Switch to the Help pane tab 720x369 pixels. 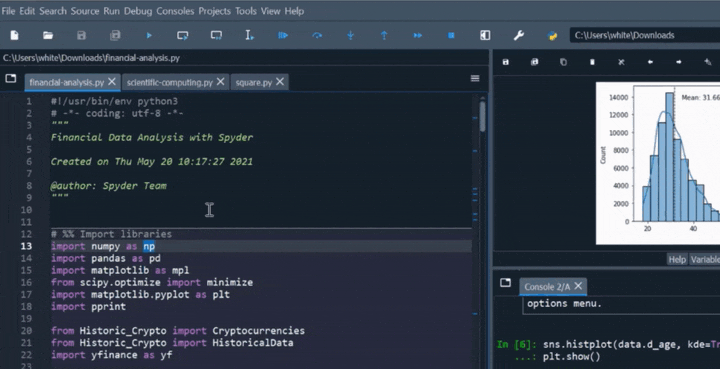(677, 259)
